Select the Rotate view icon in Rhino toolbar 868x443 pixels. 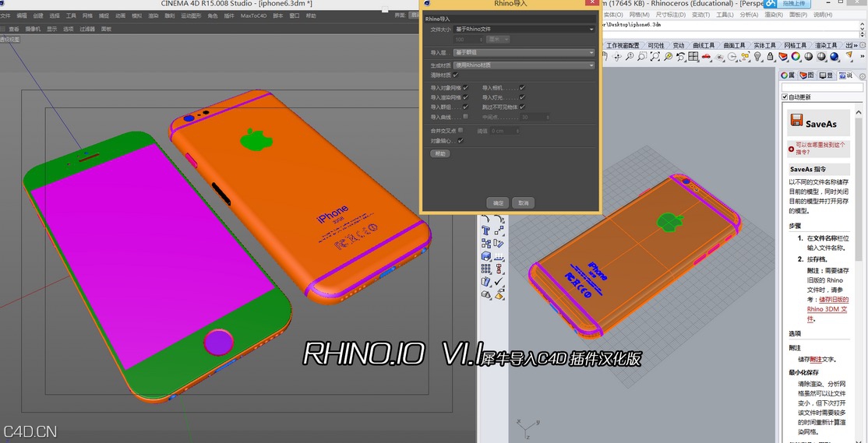pos(617,56)
